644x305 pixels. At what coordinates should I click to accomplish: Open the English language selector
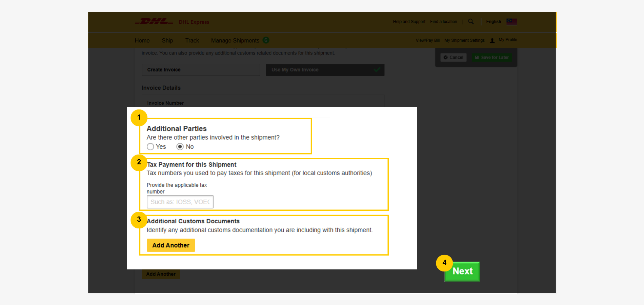tap(494, 22)
